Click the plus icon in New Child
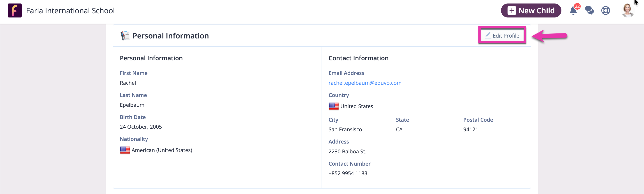This screenshot has height=194, width=644. (511, 10)
